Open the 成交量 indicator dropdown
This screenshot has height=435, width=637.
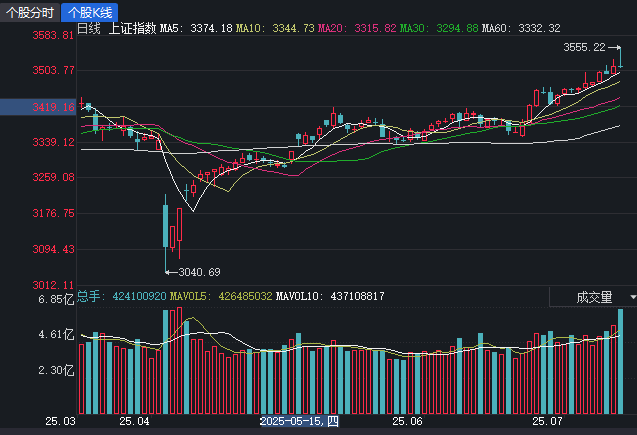594,297
